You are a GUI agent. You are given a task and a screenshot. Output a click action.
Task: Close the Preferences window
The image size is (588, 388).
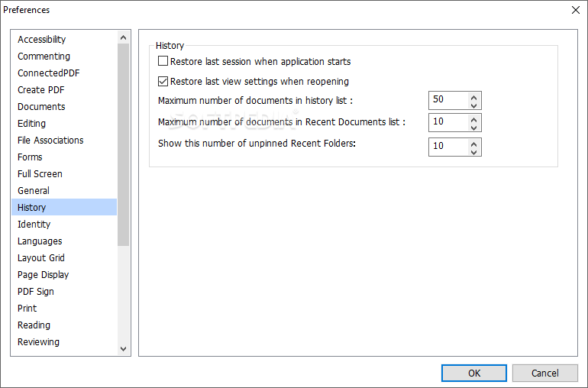576,10
